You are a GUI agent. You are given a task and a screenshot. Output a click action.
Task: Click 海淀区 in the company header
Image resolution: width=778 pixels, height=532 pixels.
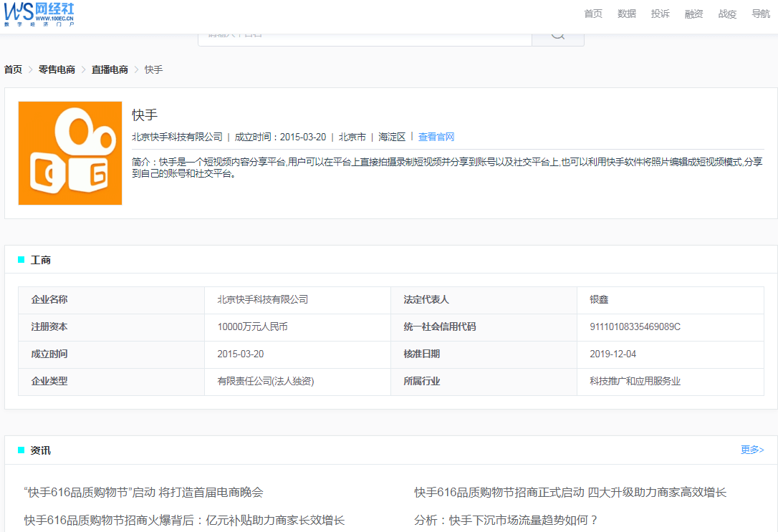click(x=392, y=137)
